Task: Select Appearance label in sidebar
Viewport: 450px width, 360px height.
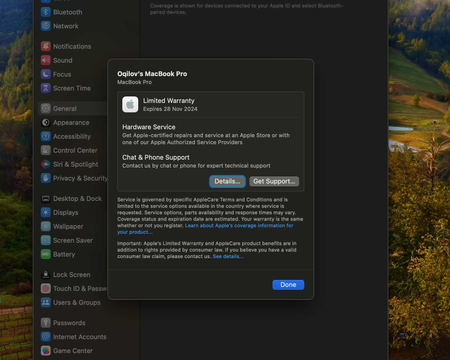Action: [71, 123]
